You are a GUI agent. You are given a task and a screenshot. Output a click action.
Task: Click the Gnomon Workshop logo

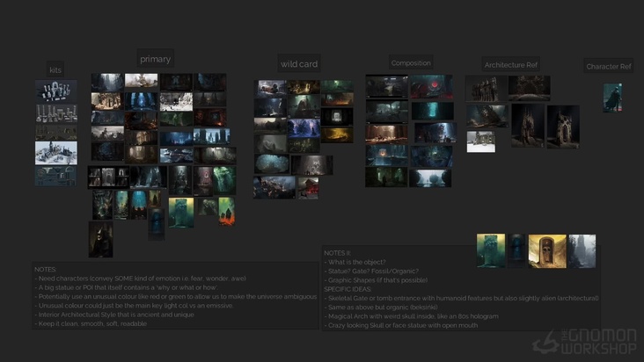[589, 341]
